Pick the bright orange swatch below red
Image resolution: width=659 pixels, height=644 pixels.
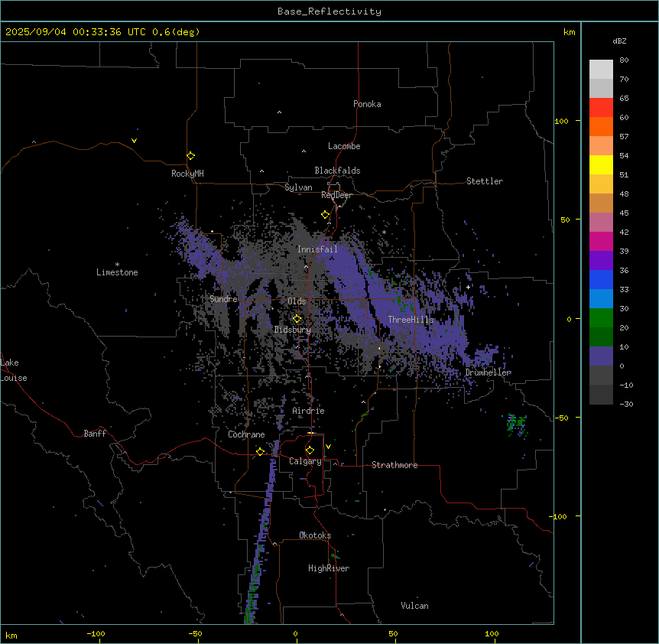click(601, 126)
